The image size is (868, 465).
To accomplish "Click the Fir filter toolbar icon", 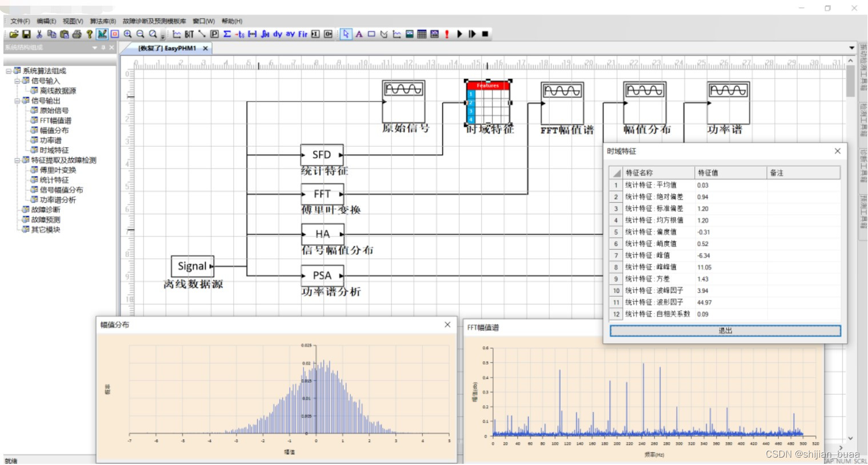I will pyautogui.click(x=302, y=34).
